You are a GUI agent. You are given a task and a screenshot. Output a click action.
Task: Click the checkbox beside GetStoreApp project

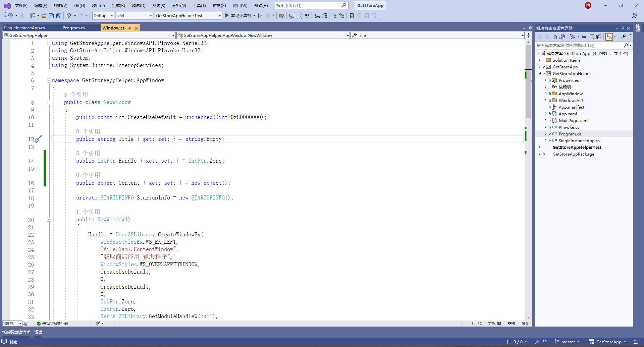pos(544,67)
